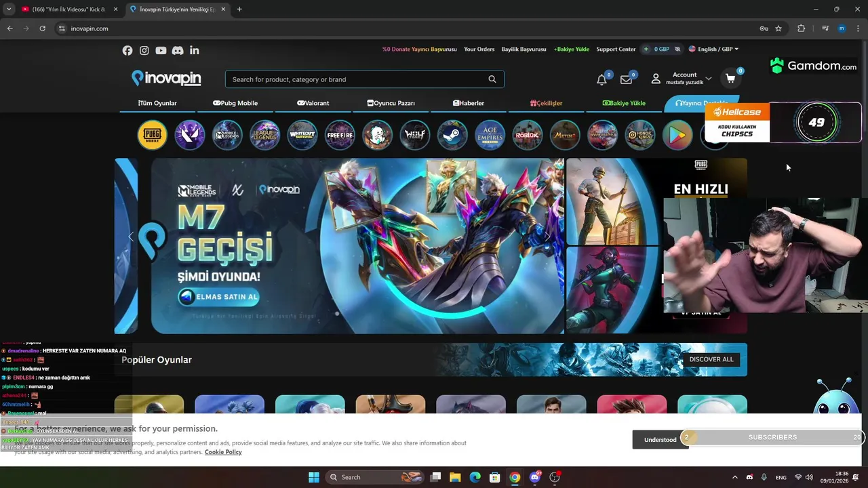Viewport: 868px width, 488px height.
Task: Open the Discord social icon in the header
Action: coord(178,50)
